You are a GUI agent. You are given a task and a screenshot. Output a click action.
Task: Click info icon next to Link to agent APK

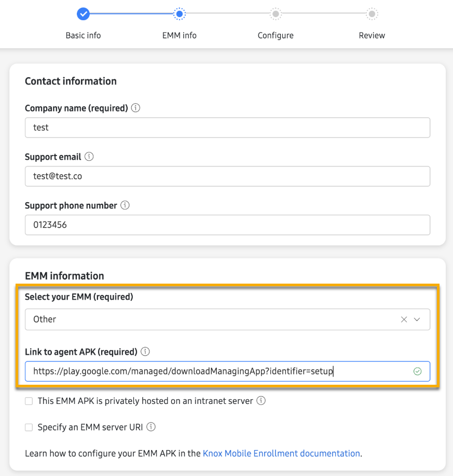click(x=145, y=352)
